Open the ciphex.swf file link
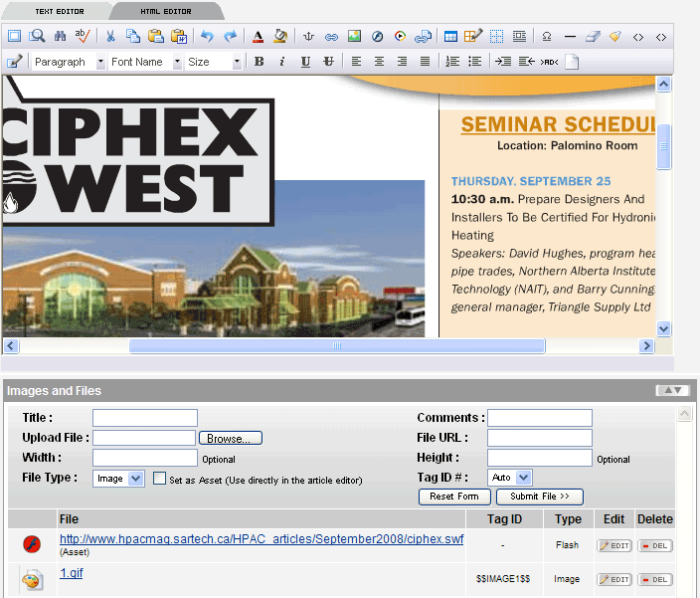Image resolution: width=700 pixels, height=598 pixels. click(262, 539)
